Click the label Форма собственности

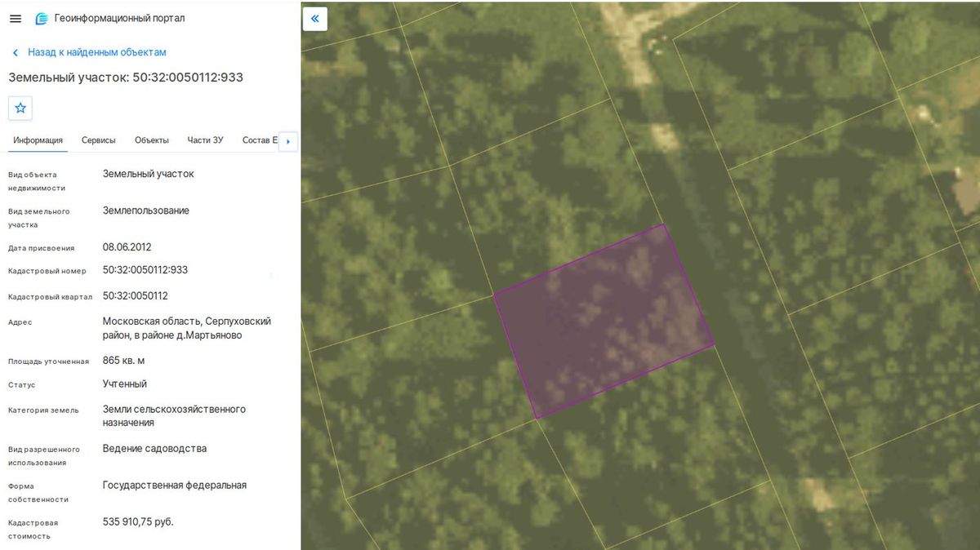(x=38, y=493)
